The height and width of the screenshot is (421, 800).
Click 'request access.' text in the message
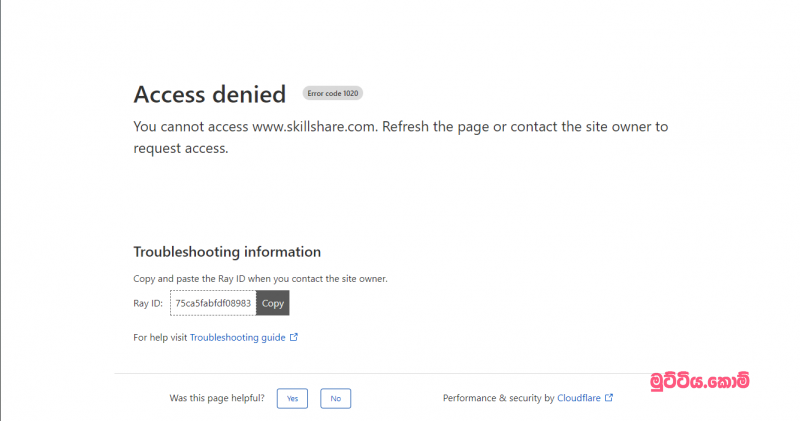point(181,149)
